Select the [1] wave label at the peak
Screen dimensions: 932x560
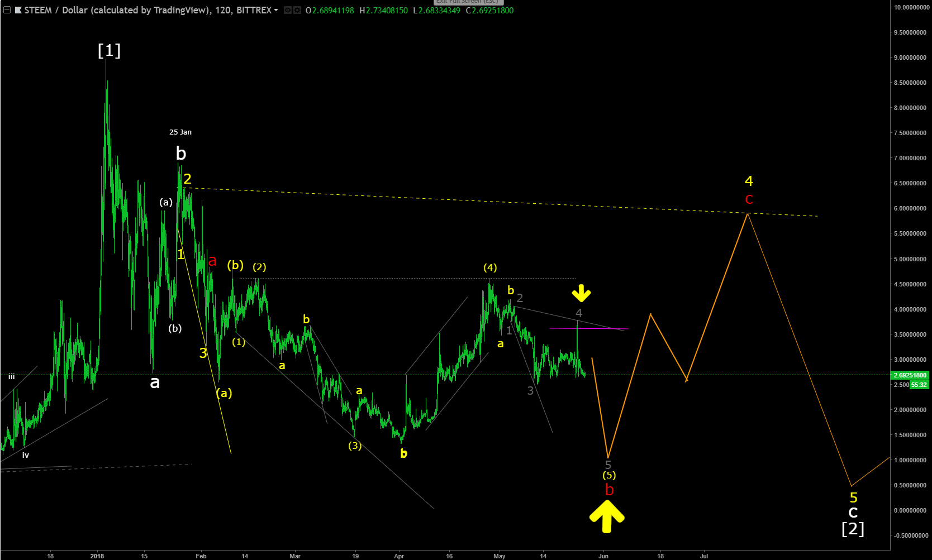(109, 50)
